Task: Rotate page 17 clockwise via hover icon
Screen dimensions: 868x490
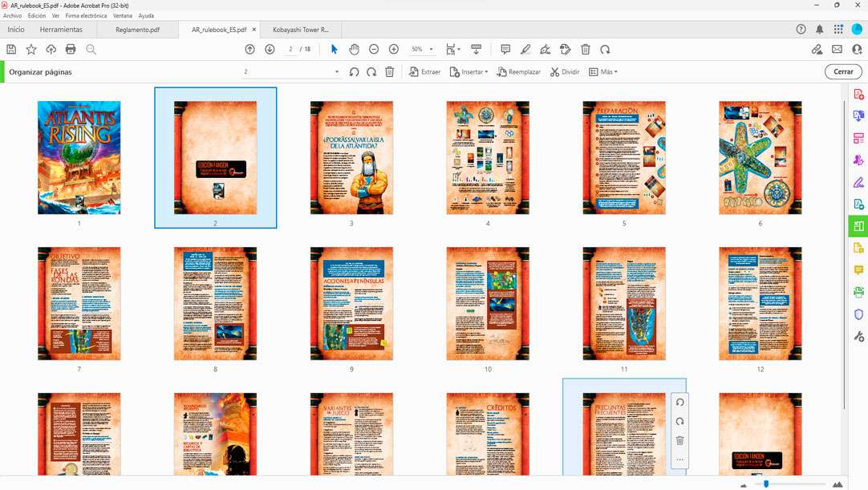Action: 679,421
